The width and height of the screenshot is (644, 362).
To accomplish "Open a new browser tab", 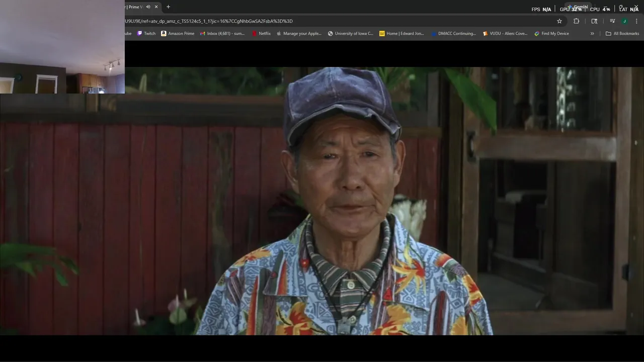I will (168, 7).
